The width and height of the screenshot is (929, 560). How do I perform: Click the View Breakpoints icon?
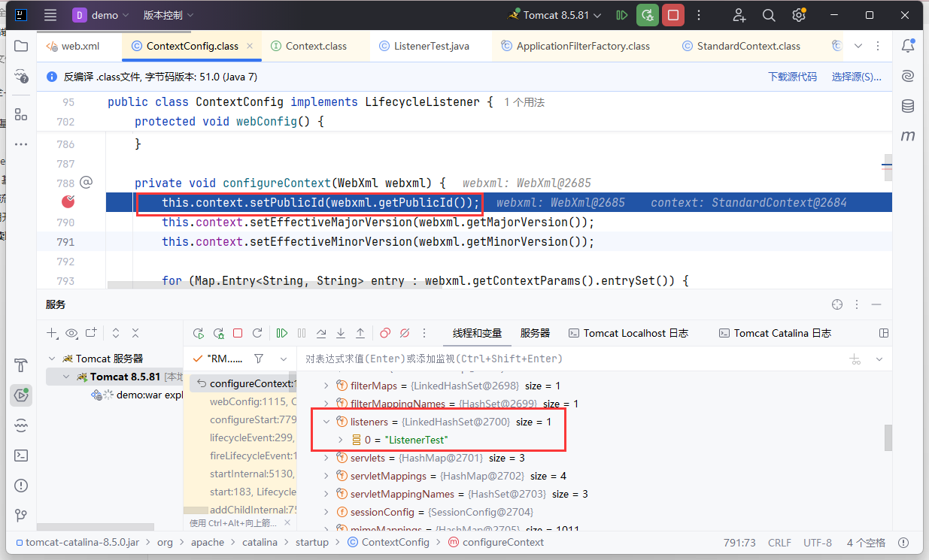coord(385,333)
